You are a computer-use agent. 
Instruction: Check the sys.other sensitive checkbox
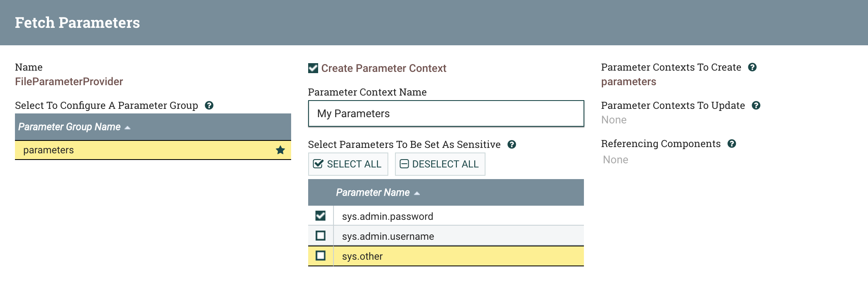click(320, 256)
